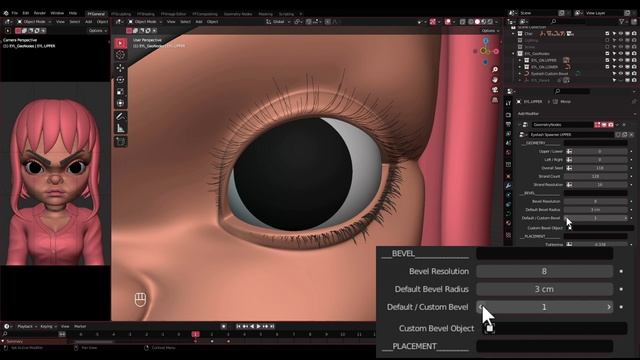
Task: Open the Options dropdown in main viewport
Action: 489,31
